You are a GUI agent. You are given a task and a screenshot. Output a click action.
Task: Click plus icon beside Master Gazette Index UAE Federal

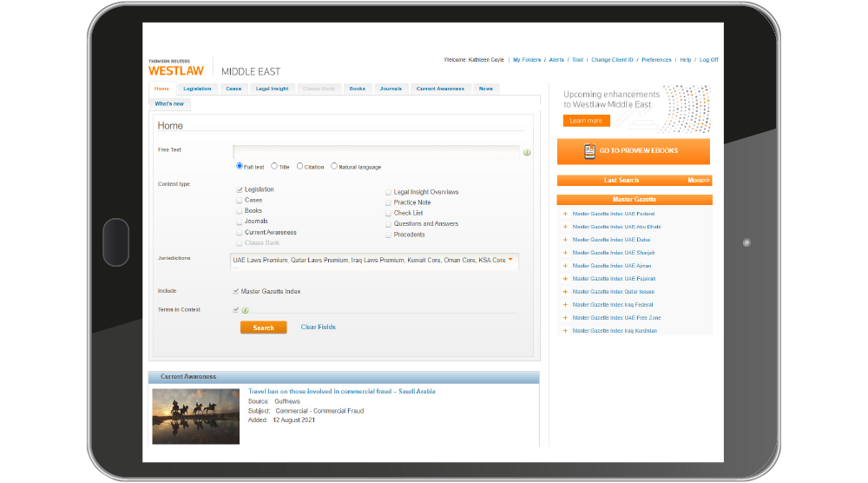[565, 214]
